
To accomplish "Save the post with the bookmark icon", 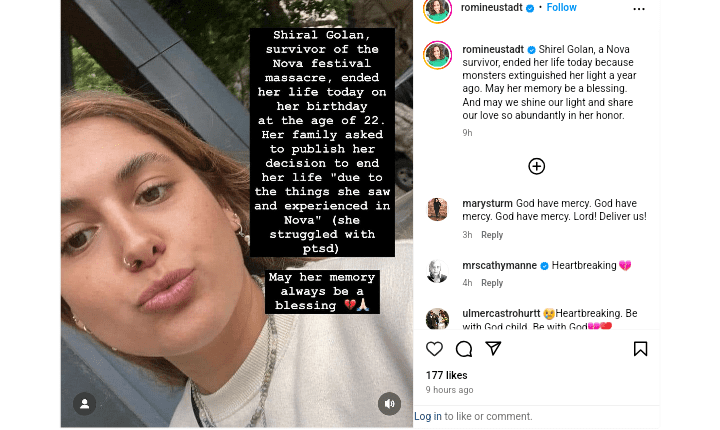I will pos(640,349).
